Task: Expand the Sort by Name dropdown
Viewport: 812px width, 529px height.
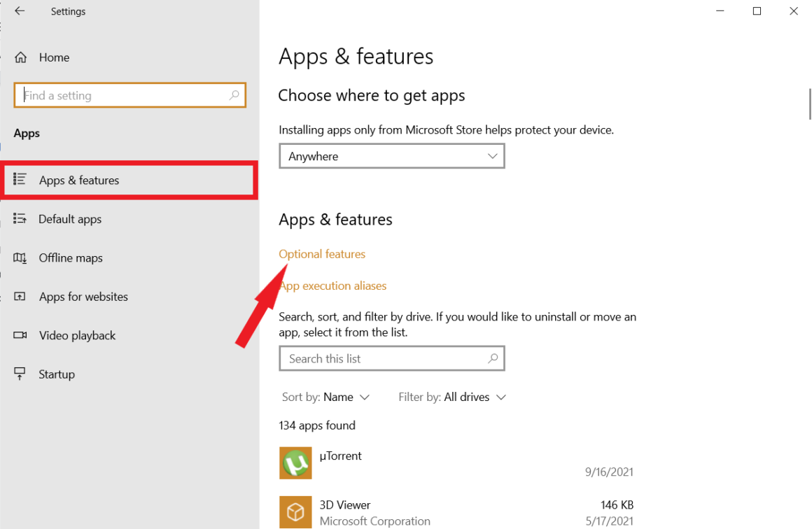Action: [325, 397]
